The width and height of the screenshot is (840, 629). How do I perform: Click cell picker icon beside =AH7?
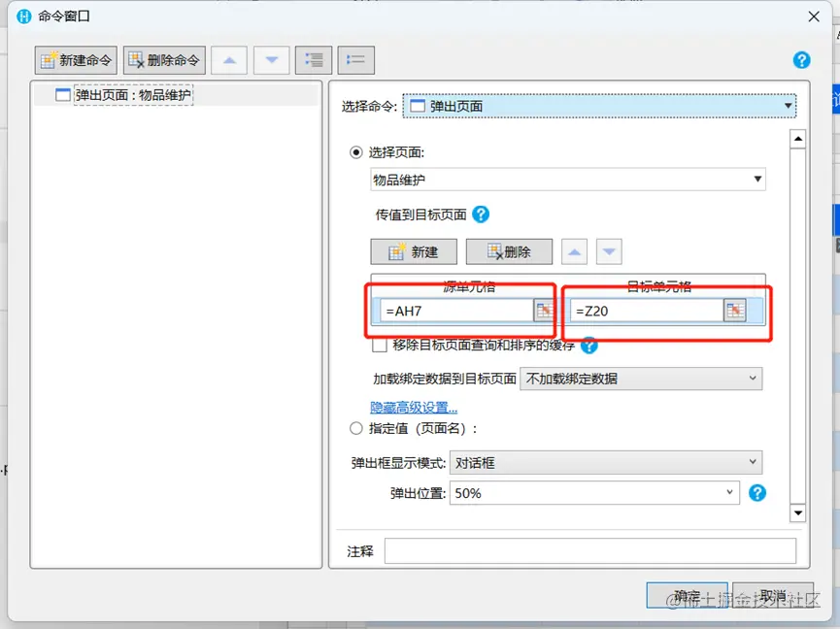click(x=544, y=311)
